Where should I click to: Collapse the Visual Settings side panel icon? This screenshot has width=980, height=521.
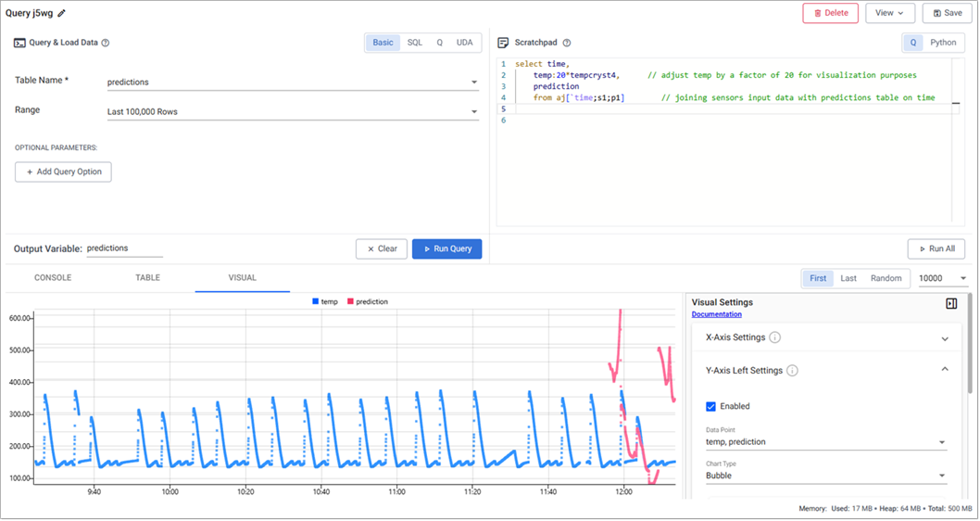[951, 303]
